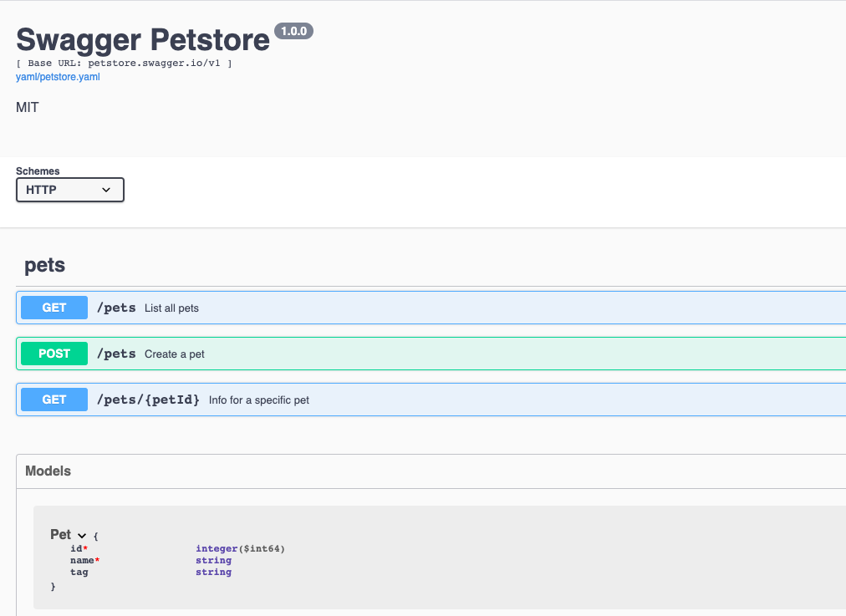Click the GET badge for Info for a specific pet
The width and height of the screenshot is (846, 616).
(54, 400)
